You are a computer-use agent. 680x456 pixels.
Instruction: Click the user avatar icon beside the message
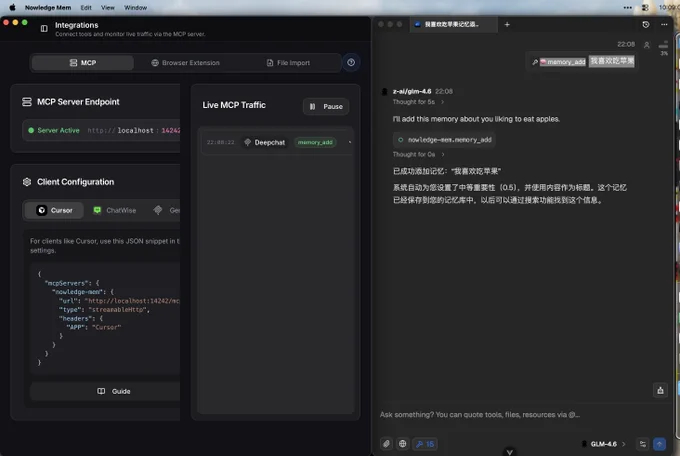pyautogui.click(x=647, y=45)
